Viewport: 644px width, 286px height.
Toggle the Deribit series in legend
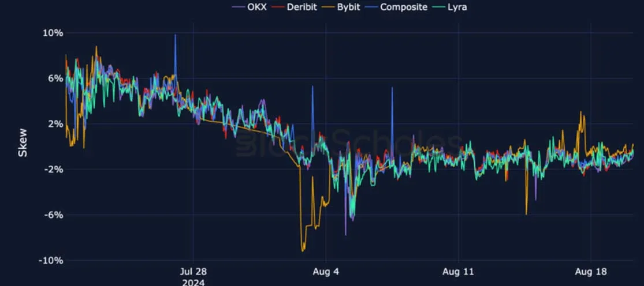tap(295, 7)
